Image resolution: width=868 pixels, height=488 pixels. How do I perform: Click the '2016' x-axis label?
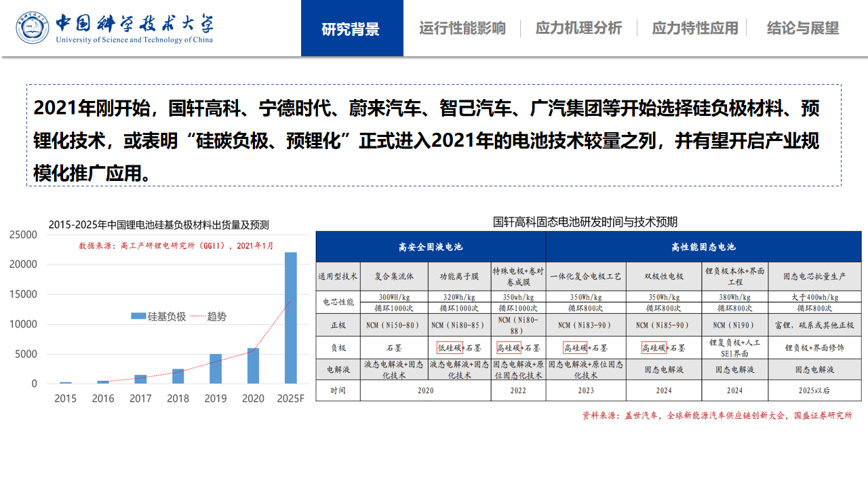tap(103, 399)
